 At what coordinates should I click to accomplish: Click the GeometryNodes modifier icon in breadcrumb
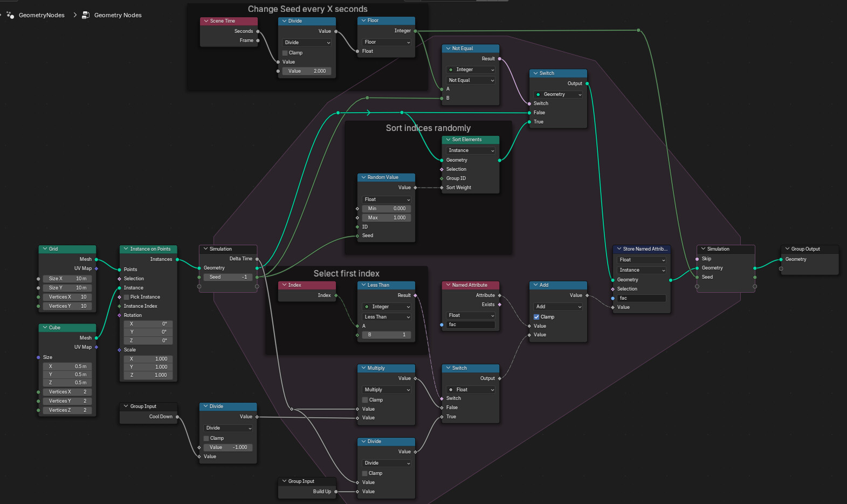[x=10, y=15]
